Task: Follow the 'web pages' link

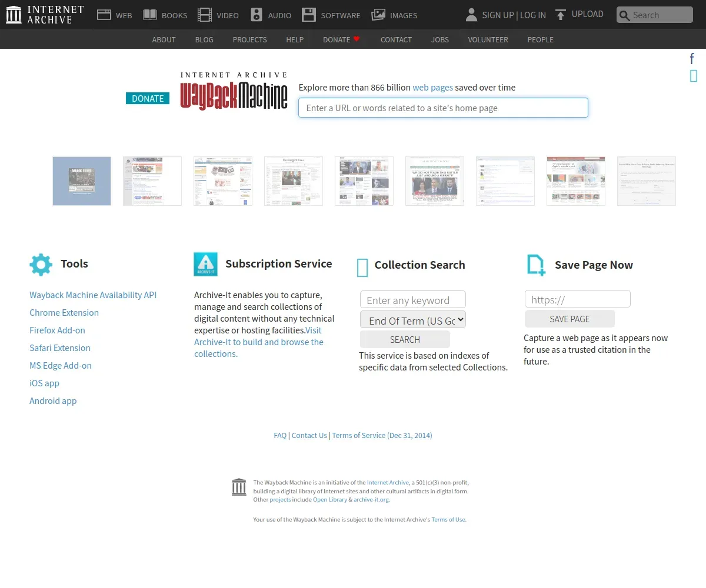Action: click(x=432, y=88)
